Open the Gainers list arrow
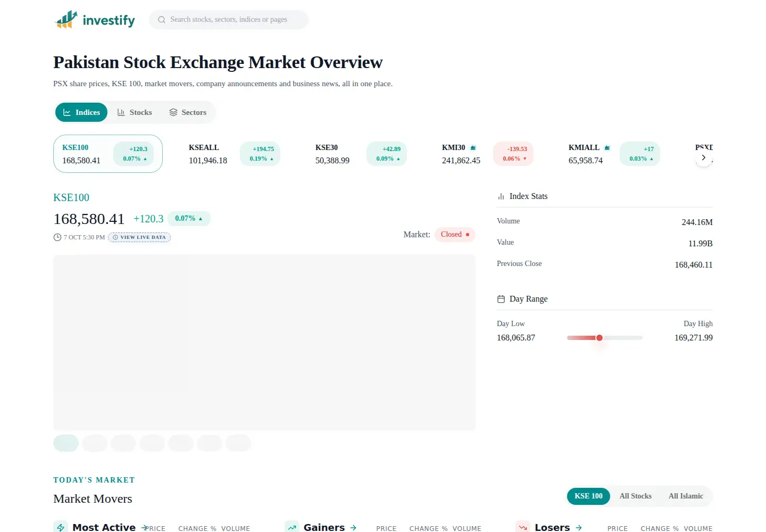Screen dimensions: 766x532 click(x=353, y=528)
